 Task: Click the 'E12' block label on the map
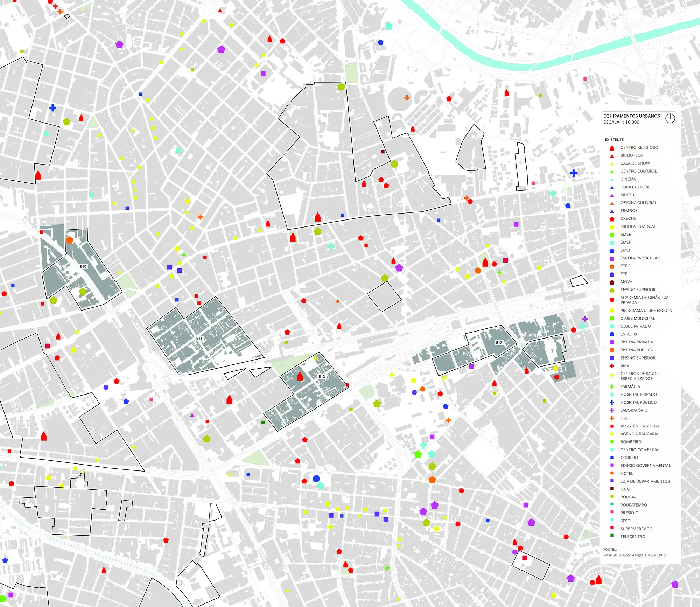[322, 377]
